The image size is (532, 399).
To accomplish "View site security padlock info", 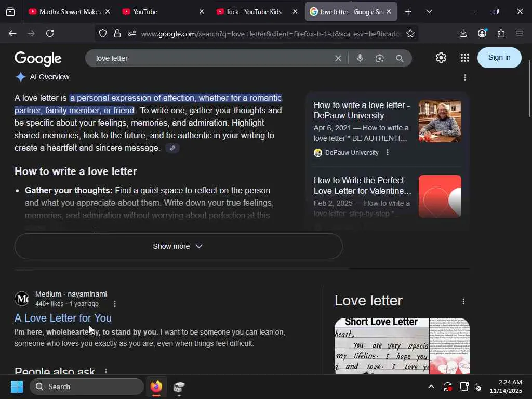I will click(x=117, y=33).
